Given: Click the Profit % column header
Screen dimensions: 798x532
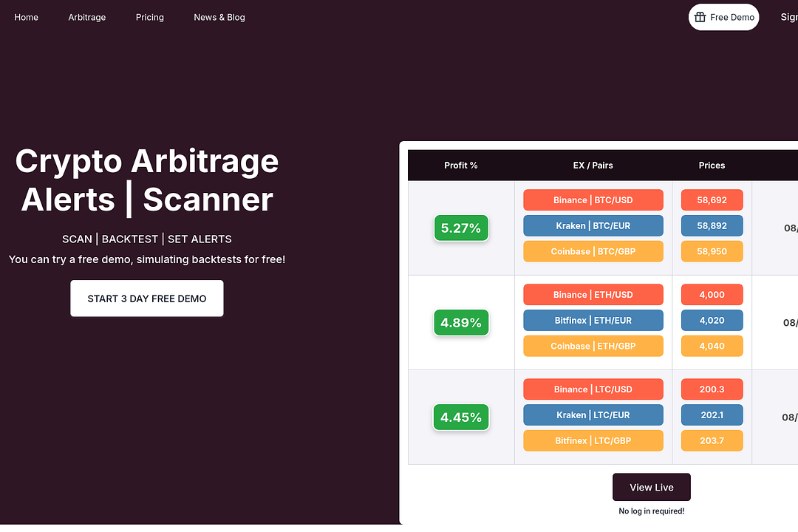Looking at the screenshot, I should tap(461, 166).
